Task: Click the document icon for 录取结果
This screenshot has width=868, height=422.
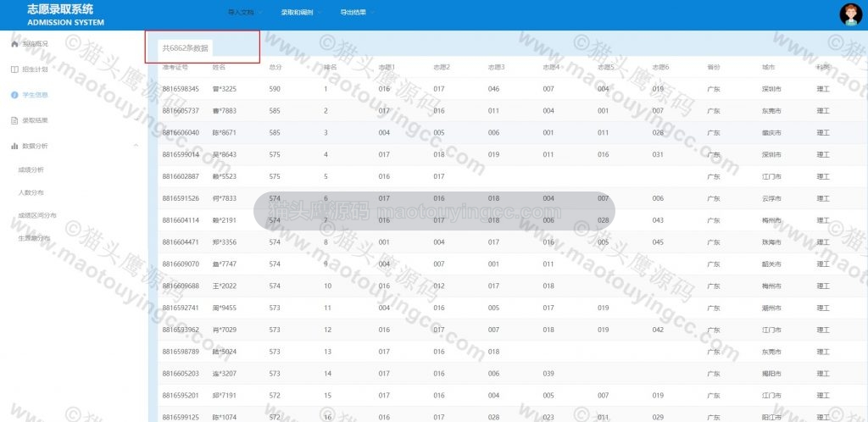Action: point(15,120)
